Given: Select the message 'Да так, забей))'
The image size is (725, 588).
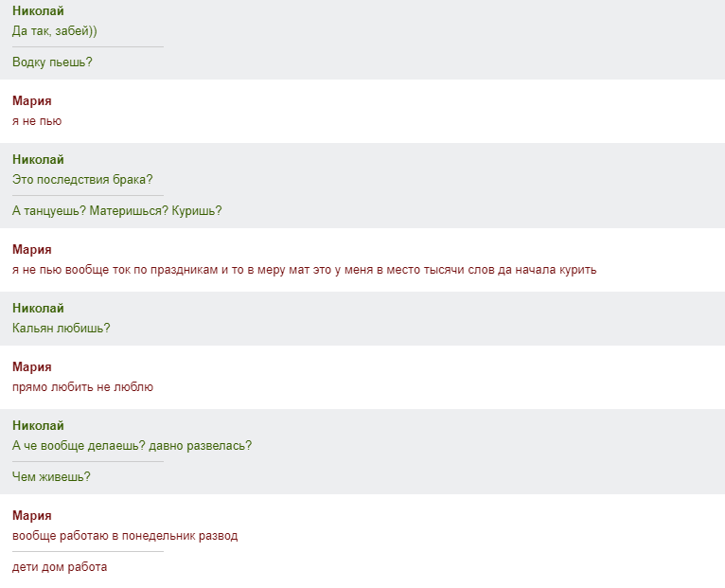Looking at the screenshot, I should coord(55,31).
